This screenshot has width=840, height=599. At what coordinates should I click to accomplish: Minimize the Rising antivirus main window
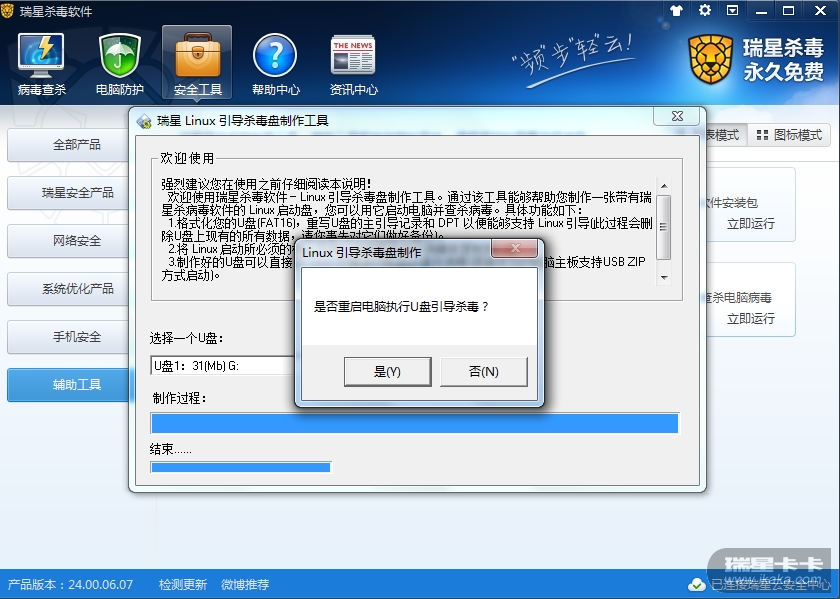coord(761,11)
